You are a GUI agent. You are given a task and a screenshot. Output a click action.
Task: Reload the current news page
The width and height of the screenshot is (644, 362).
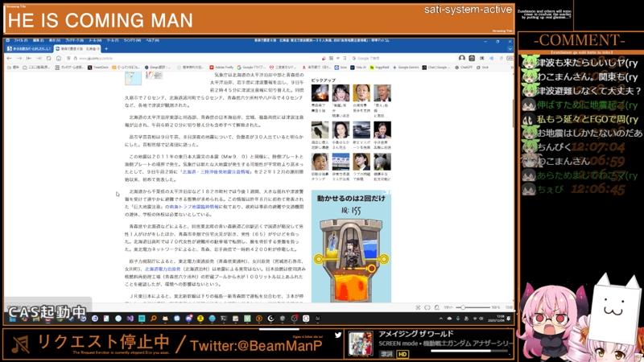coord(48,58)
